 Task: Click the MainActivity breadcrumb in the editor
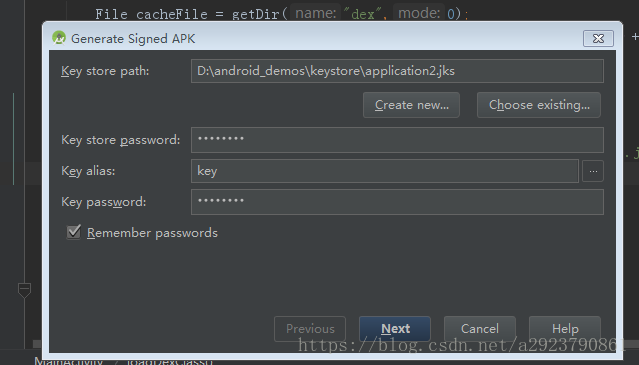[68, 360]
